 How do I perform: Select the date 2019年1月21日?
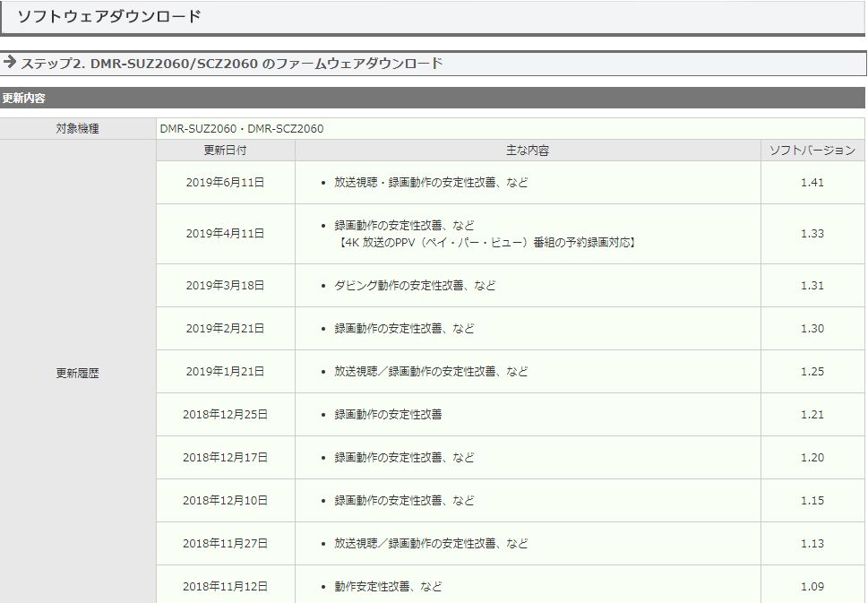coord(226,372)
